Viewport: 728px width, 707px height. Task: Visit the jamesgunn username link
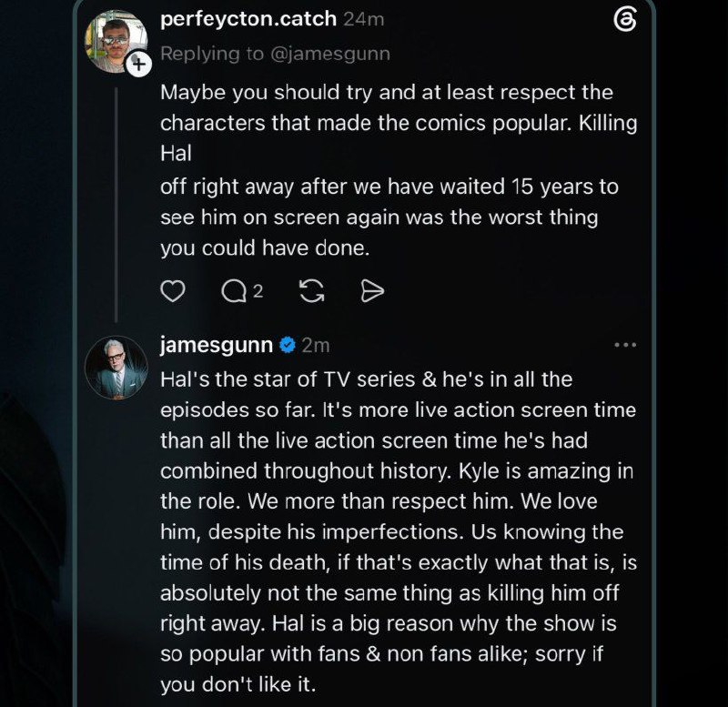[217, 345]
